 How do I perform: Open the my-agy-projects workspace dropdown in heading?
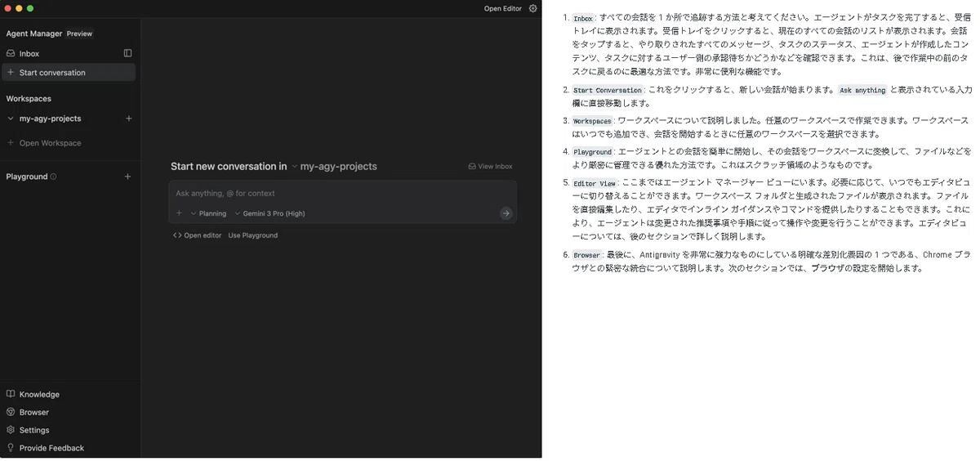[x=334, y=167]
